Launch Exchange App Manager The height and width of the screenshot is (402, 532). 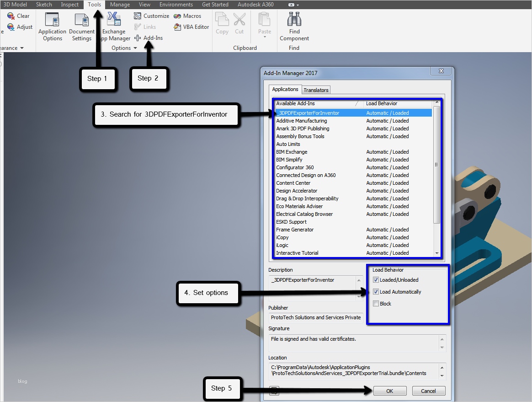click(114, 27)
